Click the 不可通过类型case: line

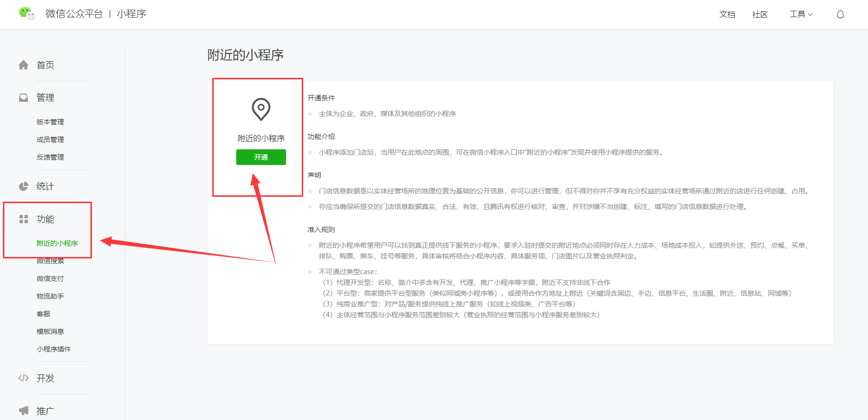pos(348,272)
